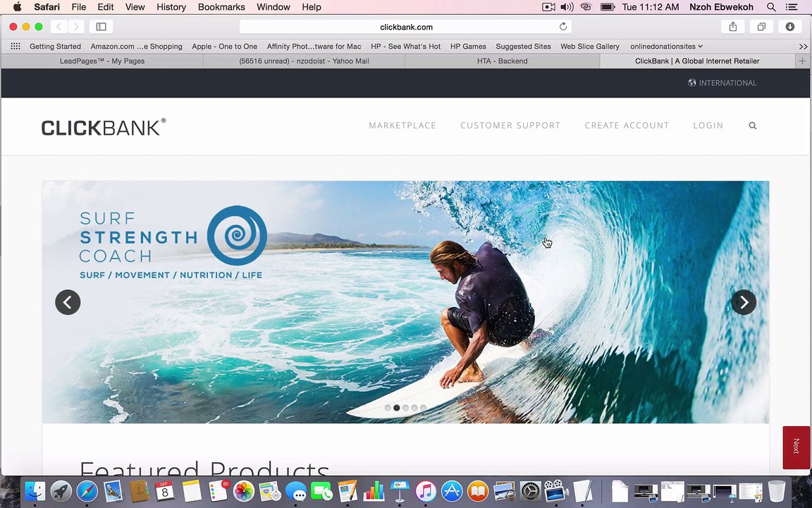Viewport: 812px width, 508px height.
Task: Reload the page with the refresh icon
Action: coord(563,26)
